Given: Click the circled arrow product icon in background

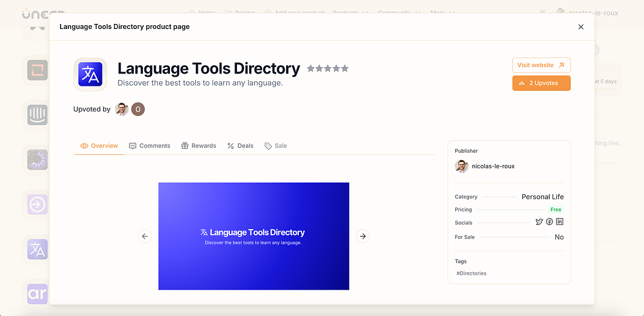Looking at the screenshot, I should pos(37,204).
